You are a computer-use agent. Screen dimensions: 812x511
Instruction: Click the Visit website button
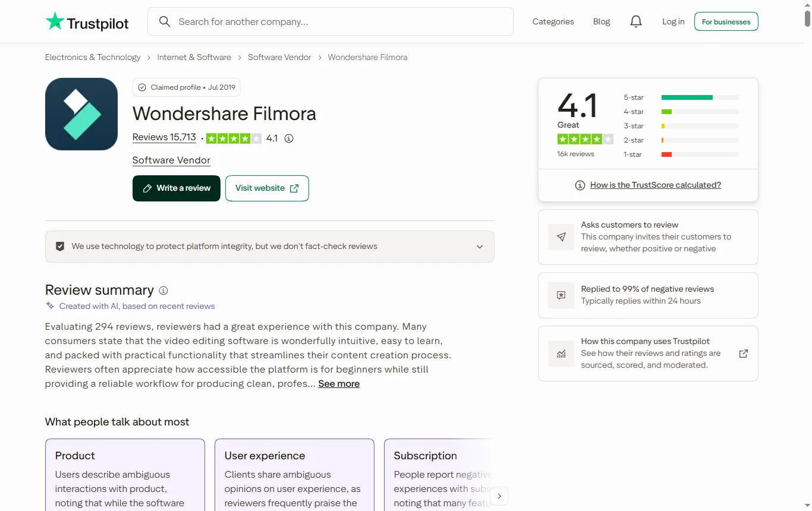(267, 188)
